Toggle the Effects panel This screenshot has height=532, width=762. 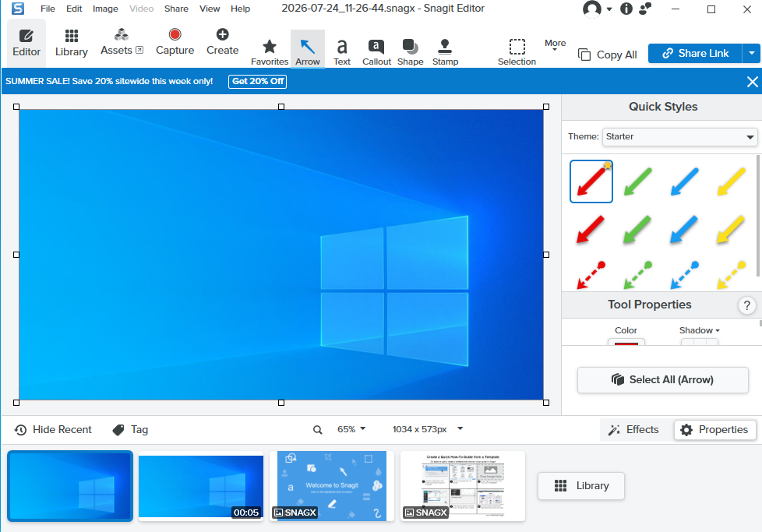633,429
